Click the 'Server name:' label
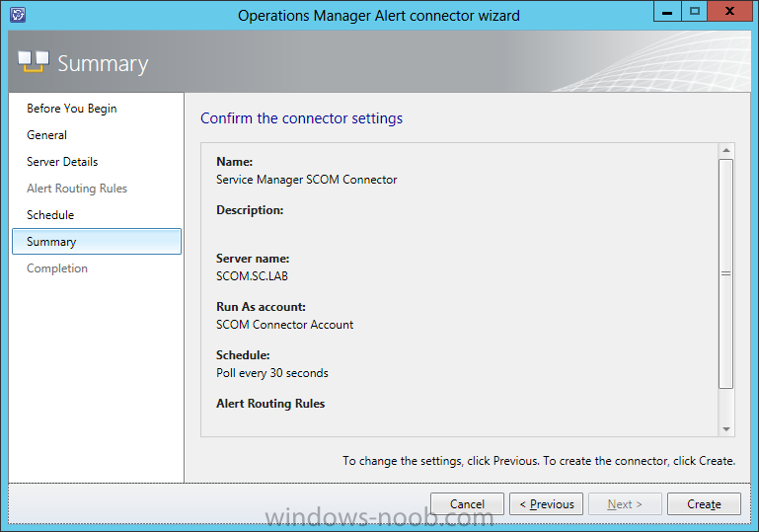This screenshot has height=532, width=759. [253, 259]
